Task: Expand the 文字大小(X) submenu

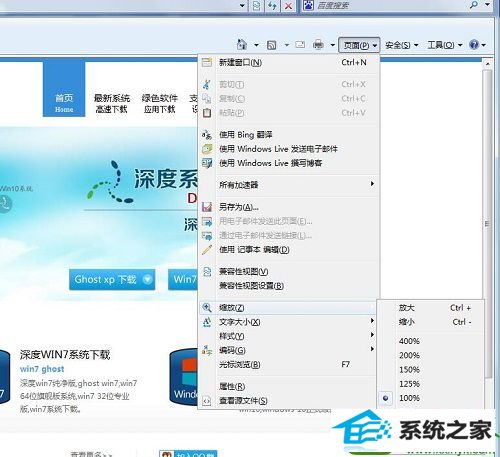Action: pos(289,322)
